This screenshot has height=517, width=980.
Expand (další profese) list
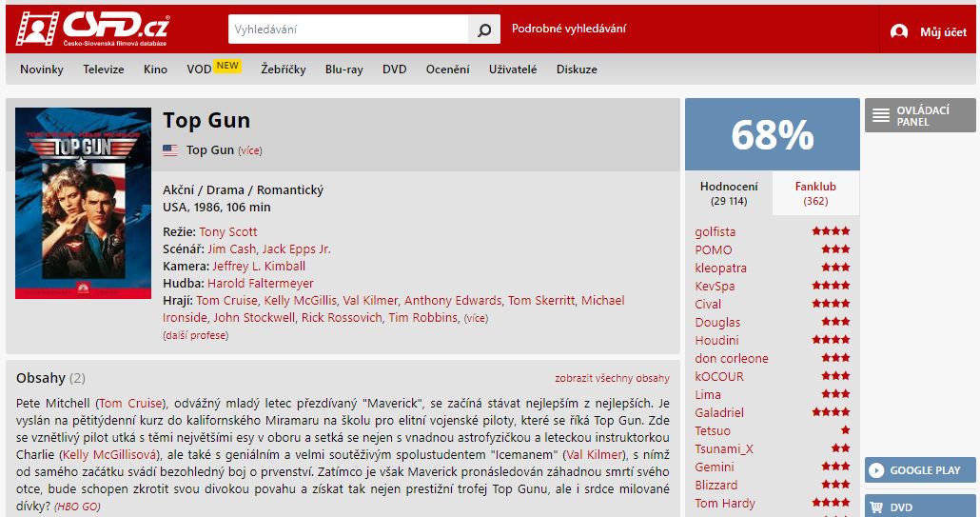click(196, 335)
